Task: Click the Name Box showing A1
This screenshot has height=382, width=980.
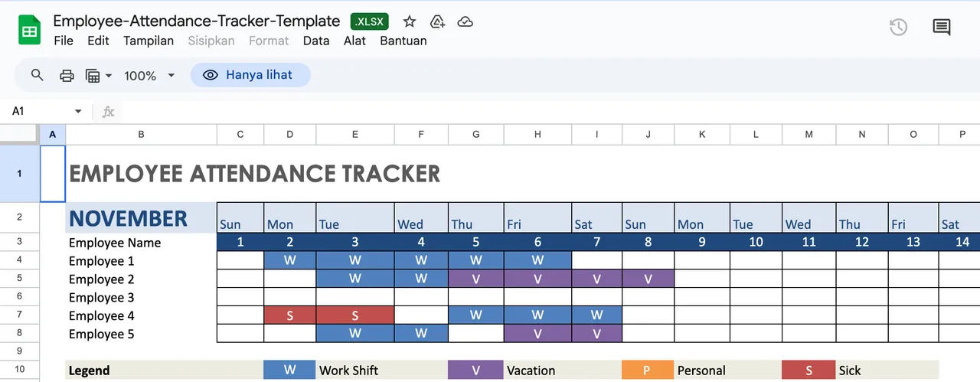Action: [38, 111]
